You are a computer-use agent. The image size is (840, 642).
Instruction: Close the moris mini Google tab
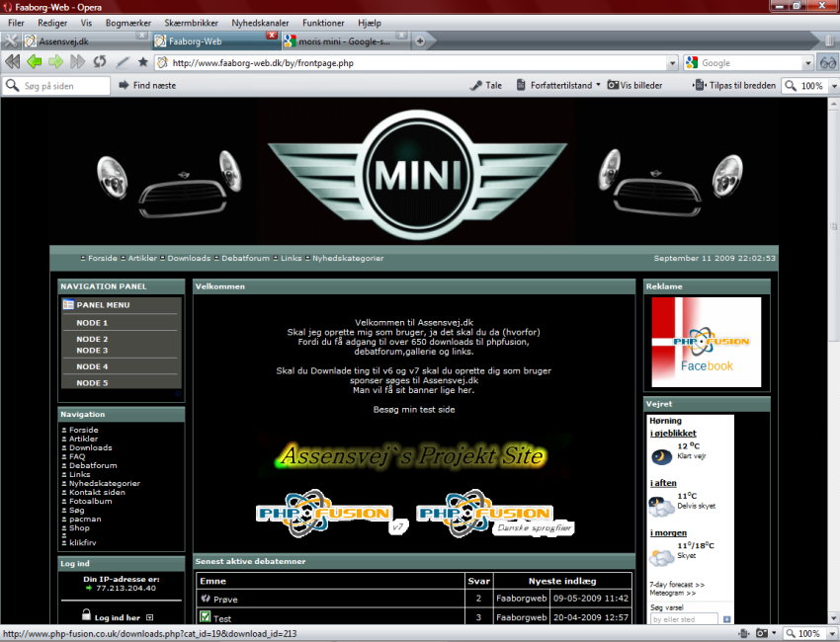(x=401, y=36)
